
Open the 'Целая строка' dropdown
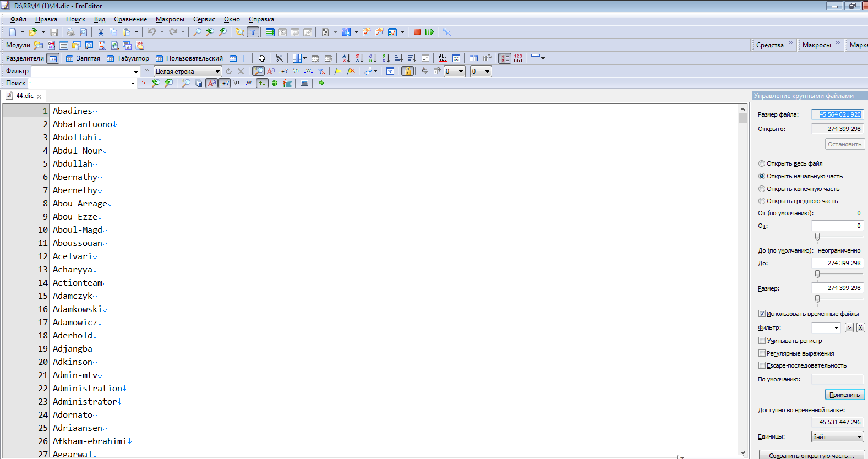[x=217, y=72]
